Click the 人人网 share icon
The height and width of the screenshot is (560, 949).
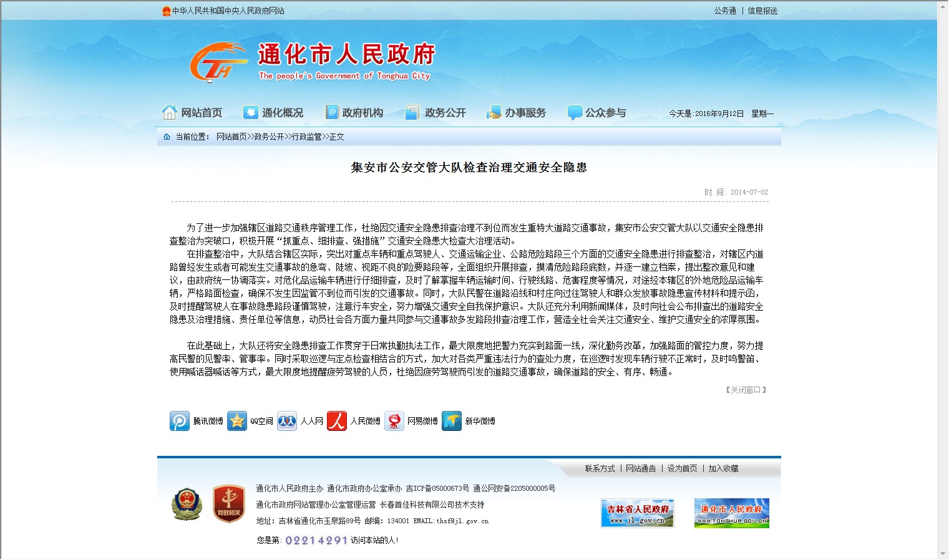pyautogui.click(x=287, y=421)
